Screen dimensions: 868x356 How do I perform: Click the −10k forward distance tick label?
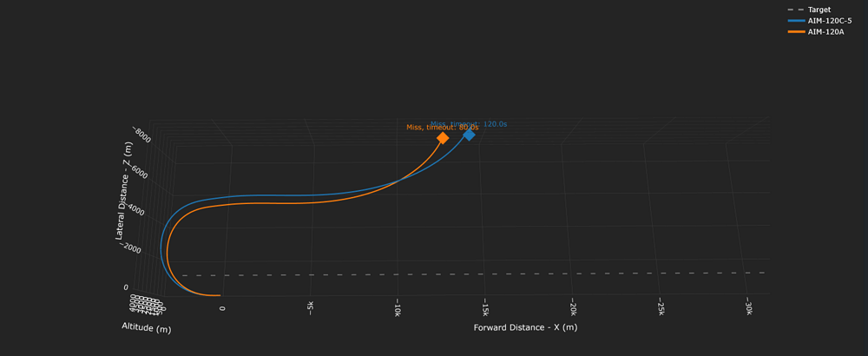[x=397, y=309]
